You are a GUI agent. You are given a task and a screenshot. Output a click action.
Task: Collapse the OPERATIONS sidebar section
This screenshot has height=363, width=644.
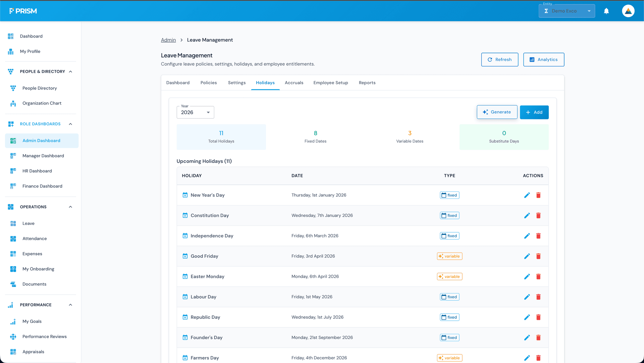click(x=70, y=207)
